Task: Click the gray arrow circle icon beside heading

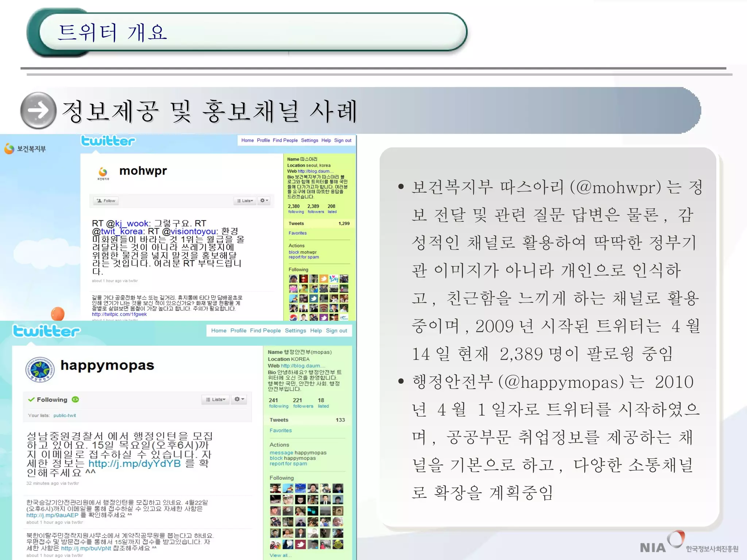Action: pos(38,110)
